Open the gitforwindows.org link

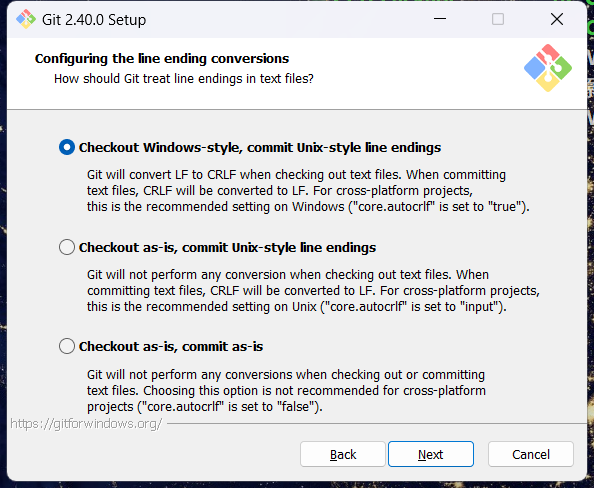(x=86, y=423)
